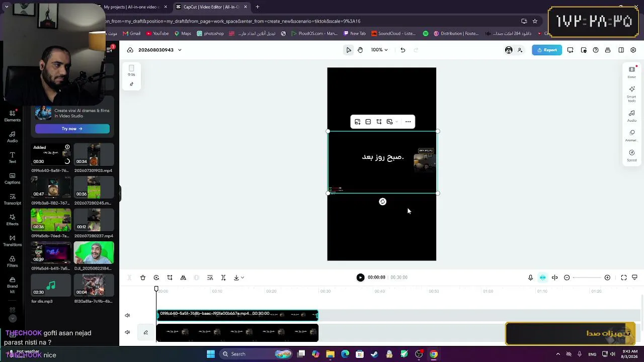Click the Export button
This screenshot has width=644, height=362.
[547, 50]
